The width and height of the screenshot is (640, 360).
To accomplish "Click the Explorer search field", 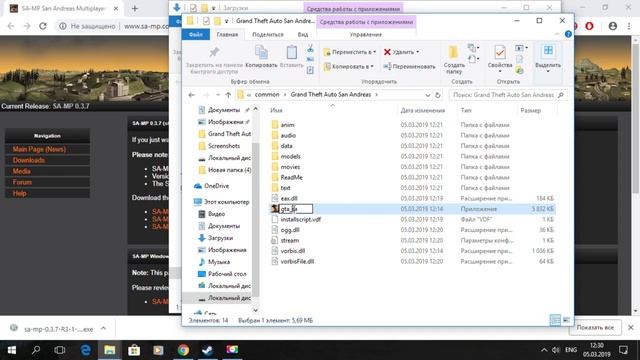I will 508,95.
